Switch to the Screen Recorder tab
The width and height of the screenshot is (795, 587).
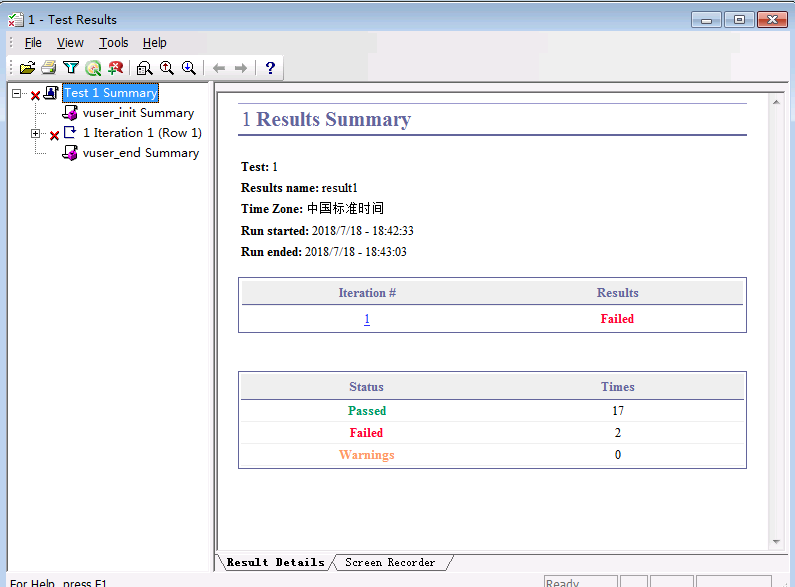[390, 563]
